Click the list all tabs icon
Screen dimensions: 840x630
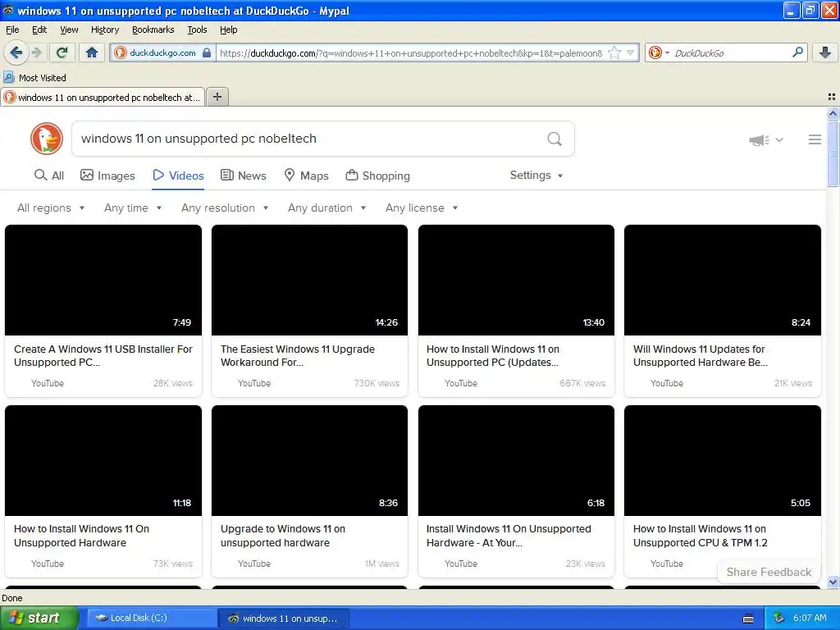(x=832, y=97)
